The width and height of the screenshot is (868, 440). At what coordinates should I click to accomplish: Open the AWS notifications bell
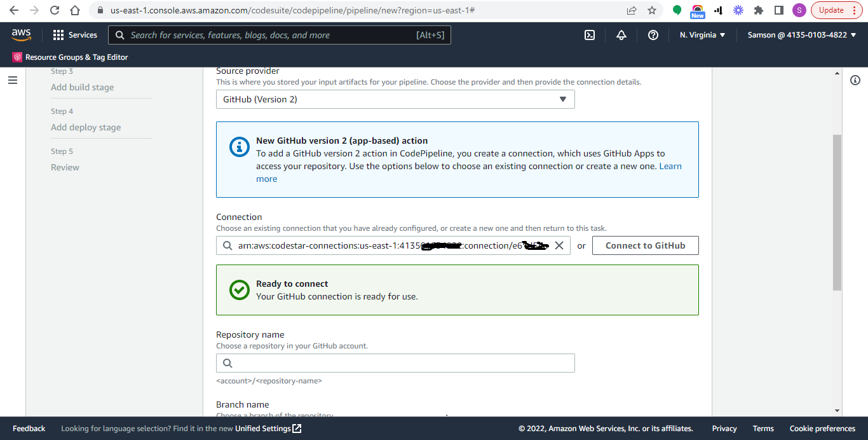621,35
